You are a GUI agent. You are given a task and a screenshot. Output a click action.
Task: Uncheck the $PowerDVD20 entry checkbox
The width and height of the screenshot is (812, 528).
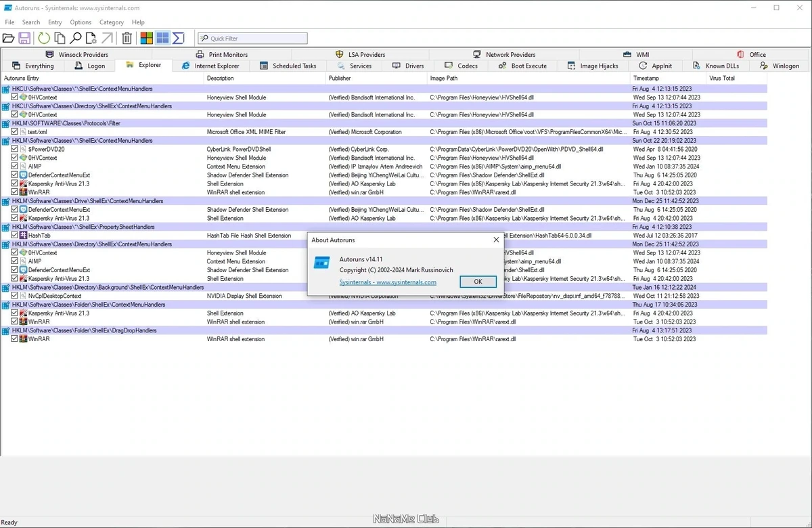(x=15, y=149)
